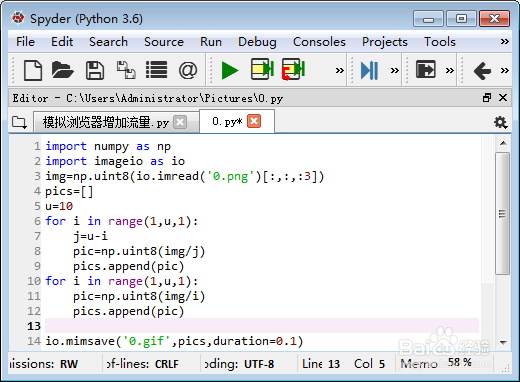Expand chevron next to maximize pane icon
Screen dimensions: 520x382
(450, 70)
